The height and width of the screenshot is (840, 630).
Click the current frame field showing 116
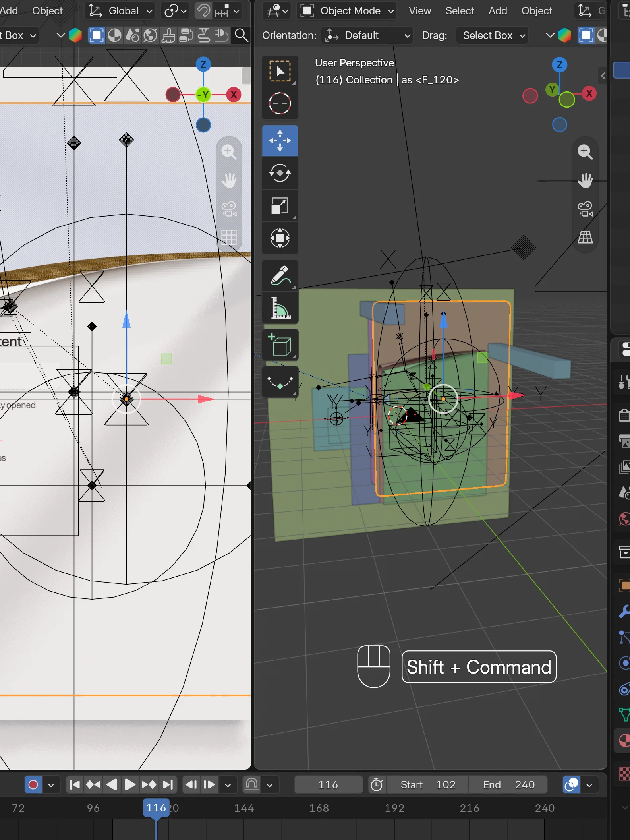pyautogui.click(x=328, y=784)
